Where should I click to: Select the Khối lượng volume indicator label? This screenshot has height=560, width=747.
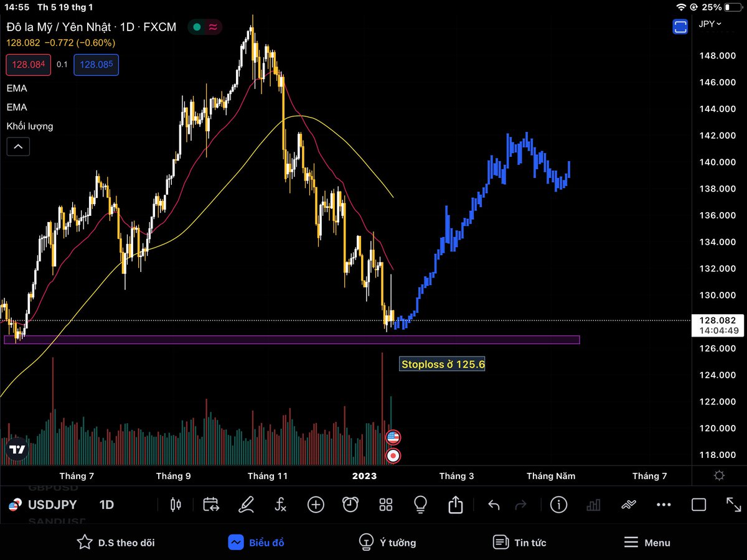30,126
